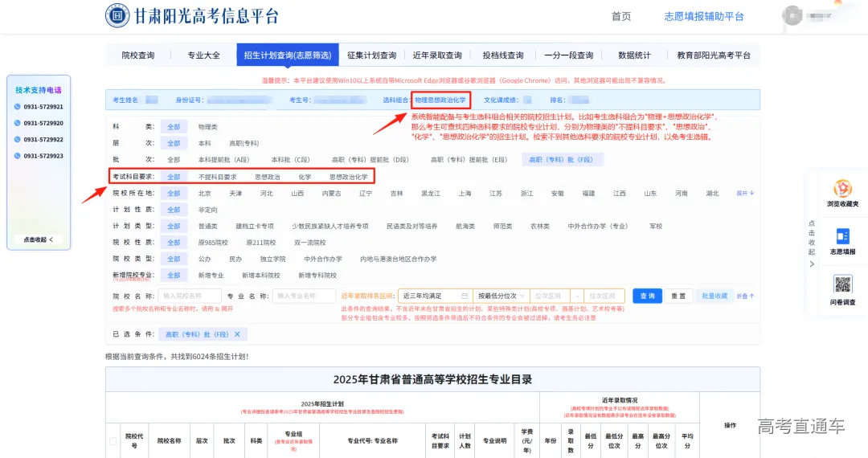Choose 内蒙古 in 院校所在地

tap(331, 193)
